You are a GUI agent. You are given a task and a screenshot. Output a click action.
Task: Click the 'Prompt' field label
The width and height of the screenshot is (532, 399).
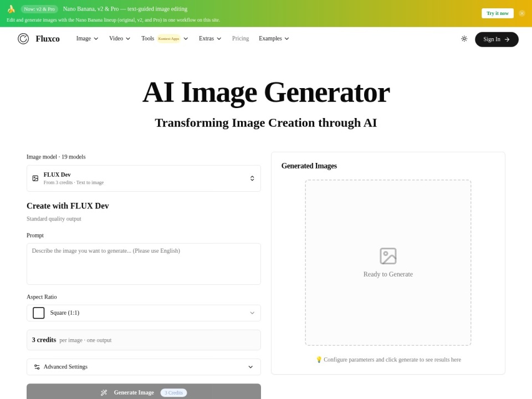[x=35, y=236]
